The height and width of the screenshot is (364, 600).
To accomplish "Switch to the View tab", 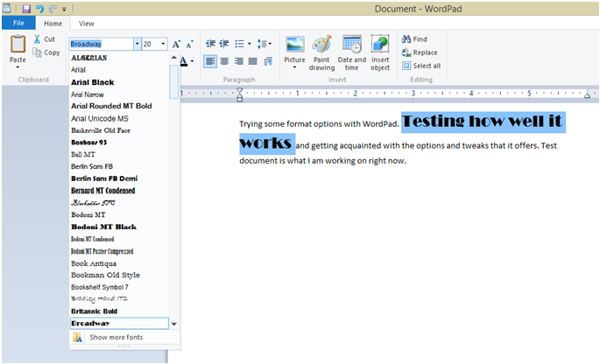I will (x=87, y=24).
